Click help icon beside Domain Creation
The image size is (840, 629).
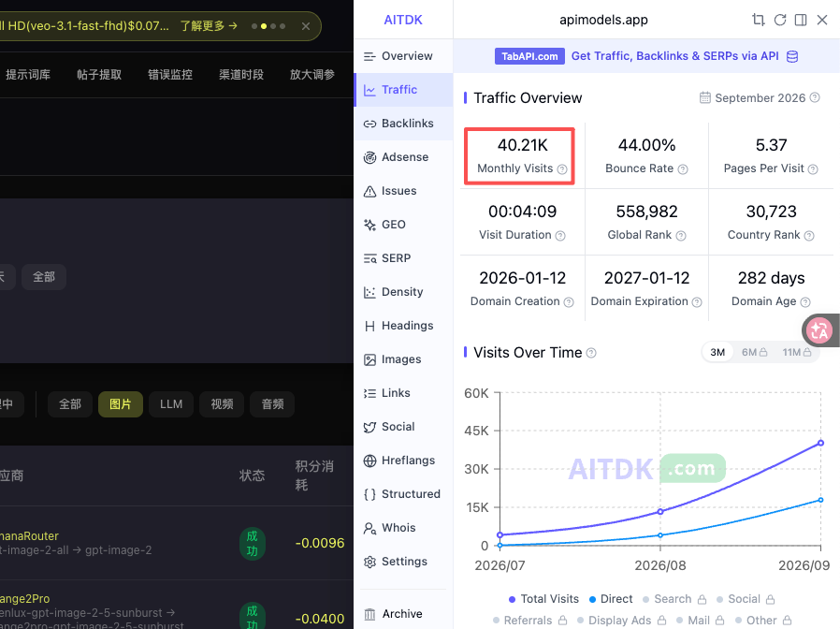pos(569,302)
